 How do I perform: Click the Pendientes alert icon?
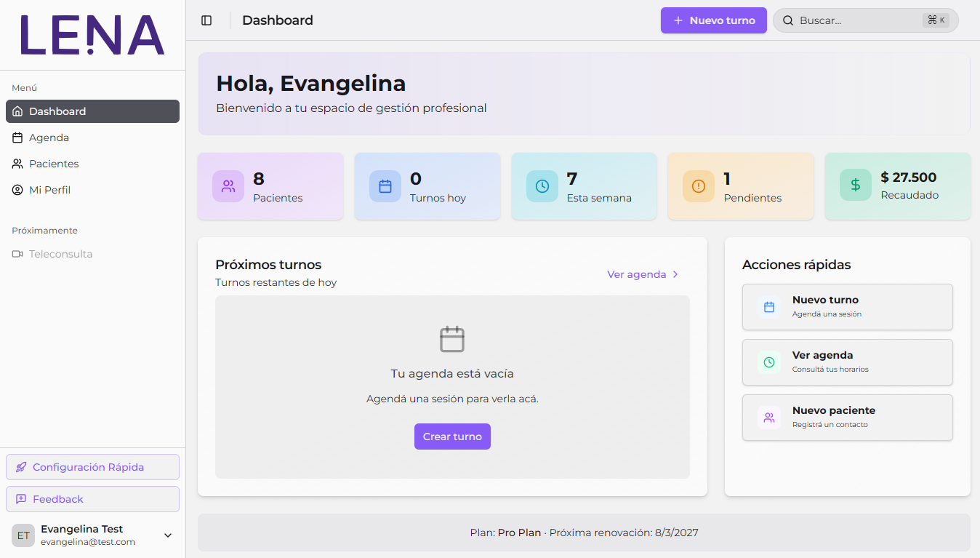tap(699, 186)
